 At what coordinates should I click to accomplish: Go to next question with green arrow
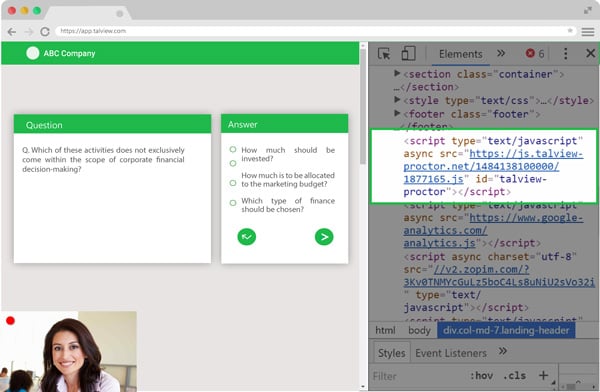pos(324,237)
